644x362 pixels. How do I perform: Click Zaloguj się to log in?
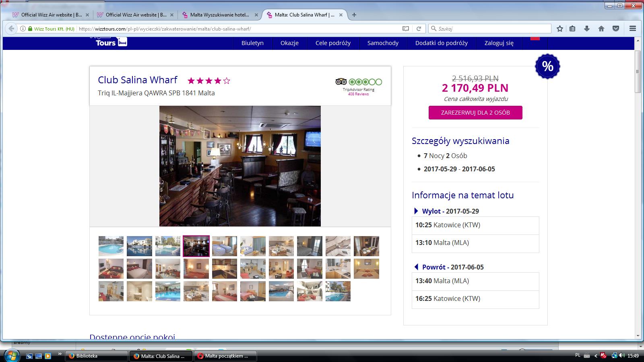[x=499, y=43]
